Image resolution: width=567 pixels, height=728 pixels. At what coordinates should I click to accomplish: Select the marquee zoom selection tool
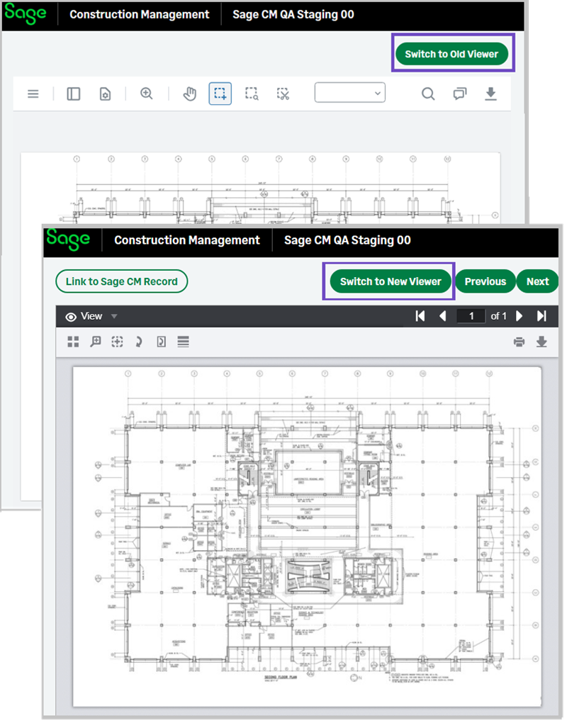(252, 94)
